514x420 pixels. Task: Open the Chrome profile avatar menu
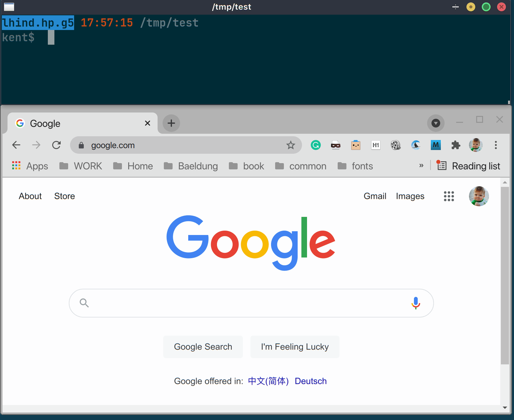476,145
